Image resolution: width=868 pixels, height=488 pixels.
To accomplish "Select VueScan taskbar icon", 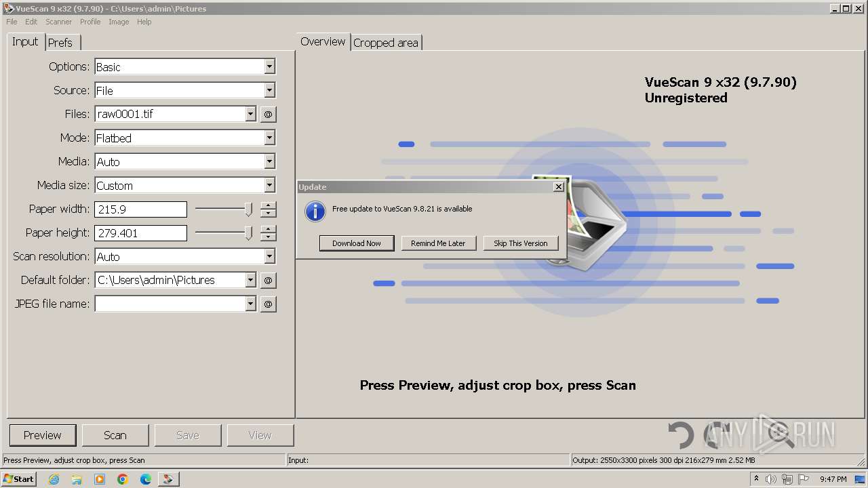I will (169, 479).
